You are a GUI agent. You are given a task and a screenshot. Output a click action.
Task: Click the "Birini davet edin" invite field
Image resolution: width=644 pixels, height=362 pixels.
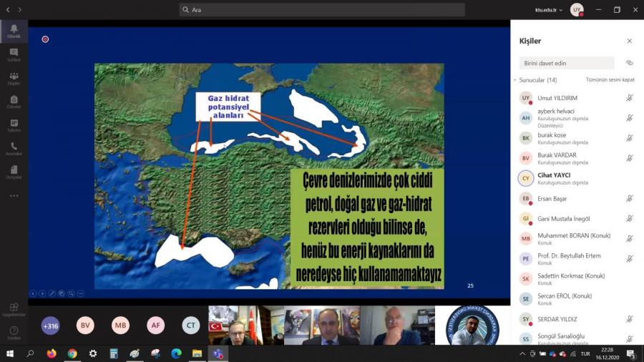(x=567, y=63)
